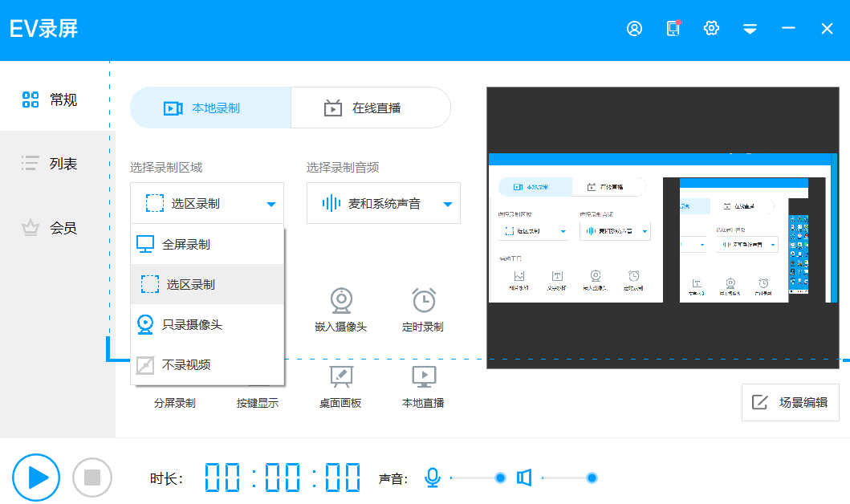
Task: Choose 选区录制 option in the dropdown list
Action: pyautogui.click(x=207, y=284)
